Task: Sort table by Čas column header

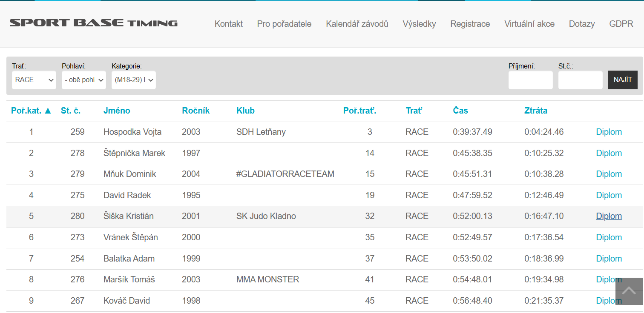Action: (x=460, y=111)
